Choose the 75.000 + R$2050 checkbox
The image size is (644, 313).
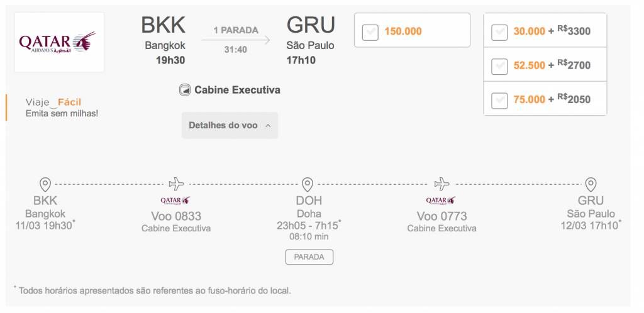[x=499, y=100]
